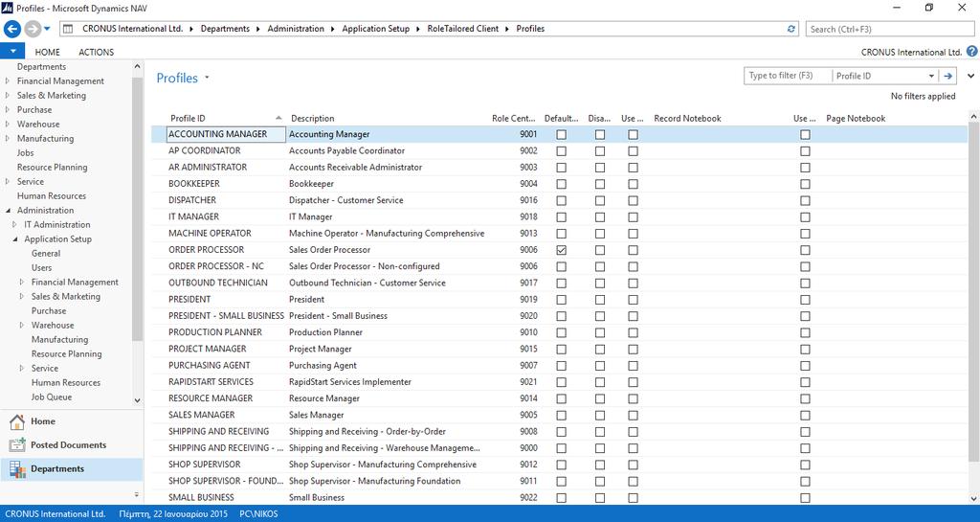Check Disabled checkbox for PRESIDENT row
The image size is (980, 522).
pyautogui.click(x=600, y=300)
